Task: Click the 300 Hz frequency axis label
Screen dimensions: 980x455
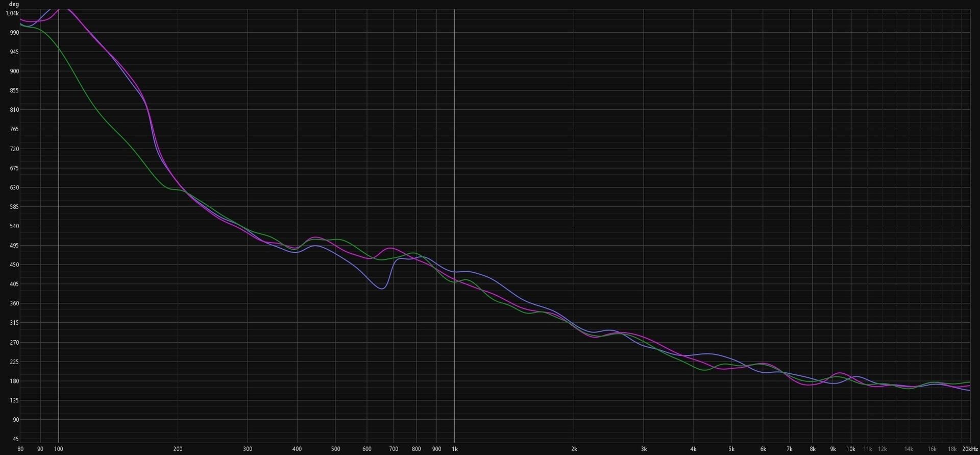Action: pyautogui.click(x=248, y=449)
